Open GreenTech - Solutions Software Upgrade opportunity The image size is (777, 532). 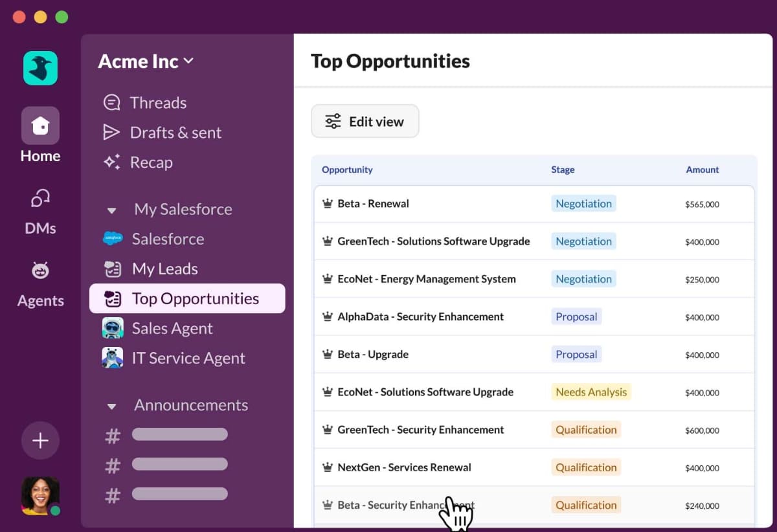[433, 241]
